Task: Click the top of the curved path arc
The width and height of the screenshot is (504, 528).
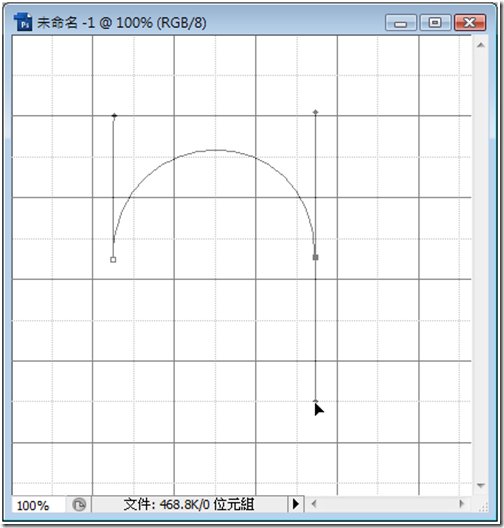Action: [x=215, y=150]
